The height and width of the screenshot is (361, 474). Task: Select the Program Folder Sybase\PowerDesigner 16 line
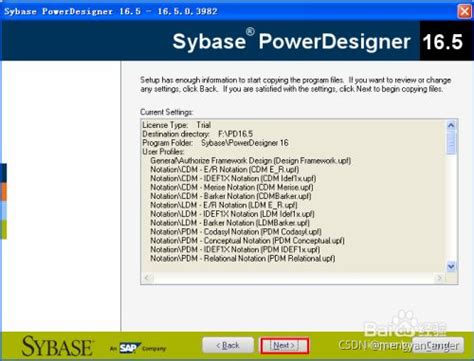tap(215, 143)
